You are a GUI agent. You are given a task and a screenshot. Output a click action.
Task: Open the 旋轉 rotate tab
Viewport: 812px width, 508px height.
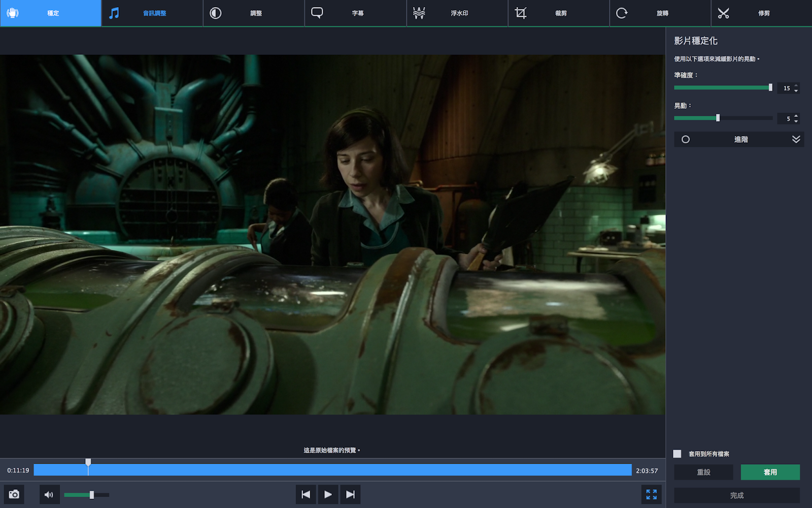point(660,13)
